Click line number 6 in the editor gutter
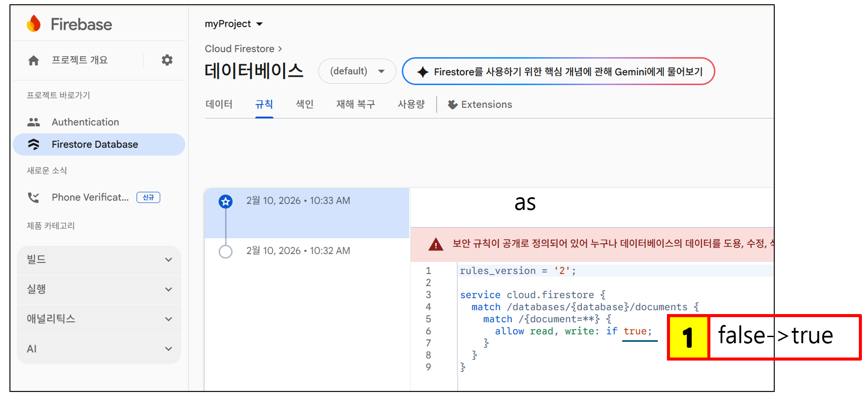868x394 pixels. (x=428, y=331)
